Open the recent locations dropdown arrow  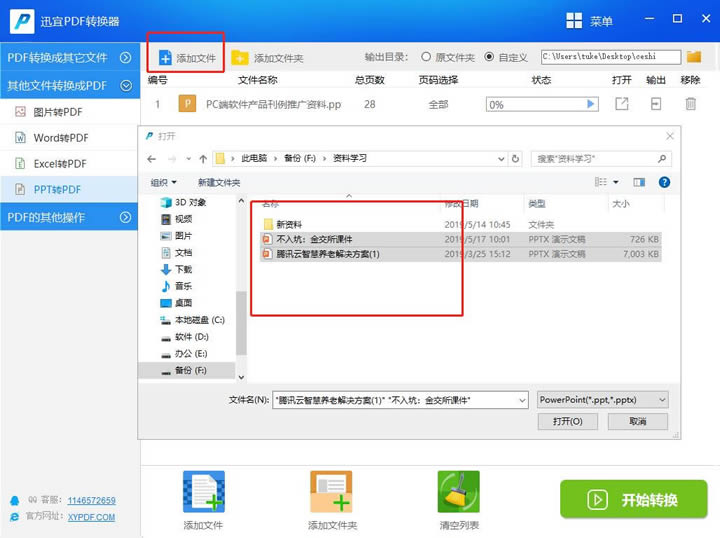pos(188,159)
